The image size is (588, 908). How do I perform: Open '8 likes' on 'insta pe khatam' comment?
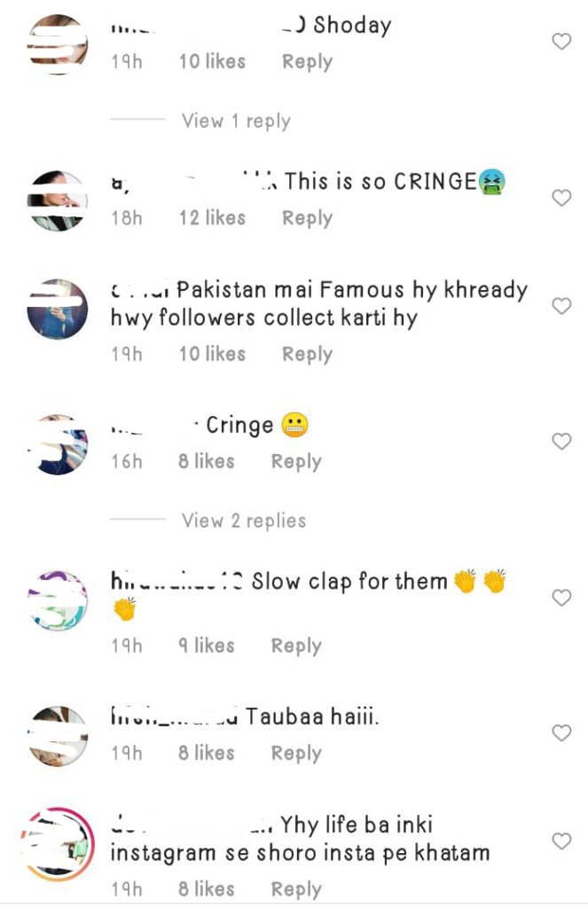tap(207, 888)
